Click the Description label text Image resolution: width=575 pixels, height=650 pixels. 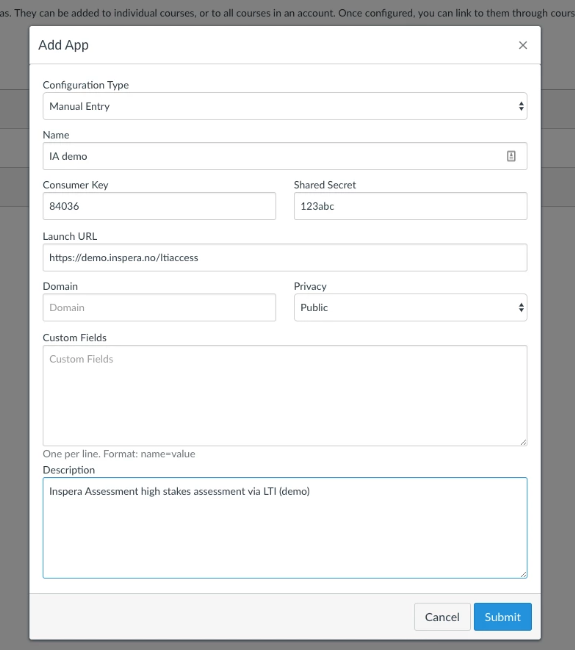click(x=69, y=470)
